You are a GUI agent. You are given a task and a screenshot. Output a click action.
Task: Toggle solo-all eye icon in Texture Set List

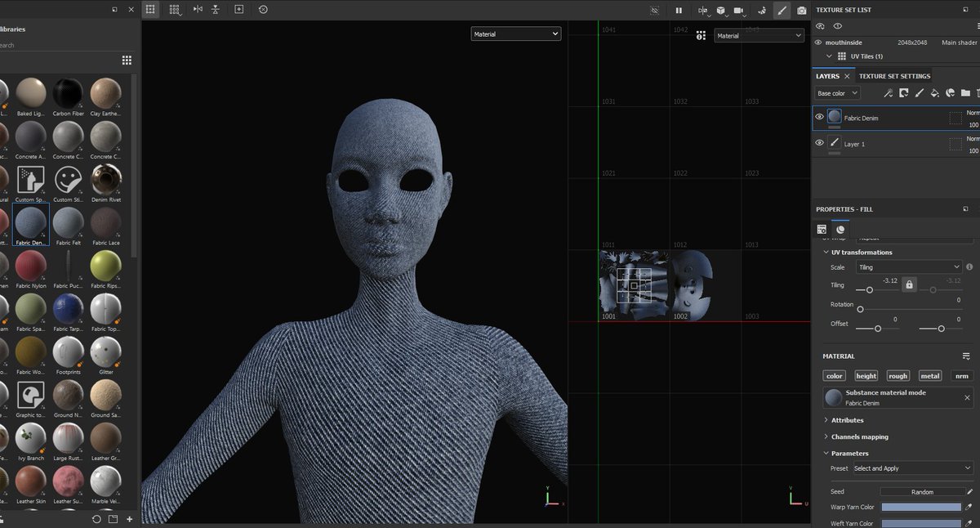pos(821,26)
